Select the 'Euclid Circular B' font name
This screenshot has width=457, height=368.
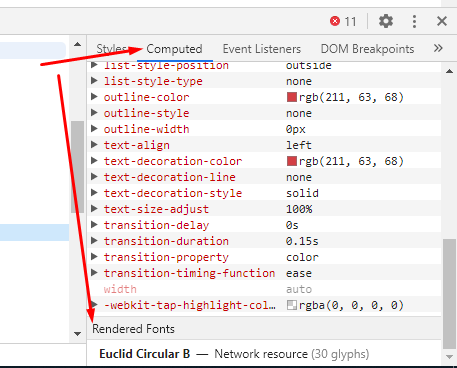click(x=145, y=354)
